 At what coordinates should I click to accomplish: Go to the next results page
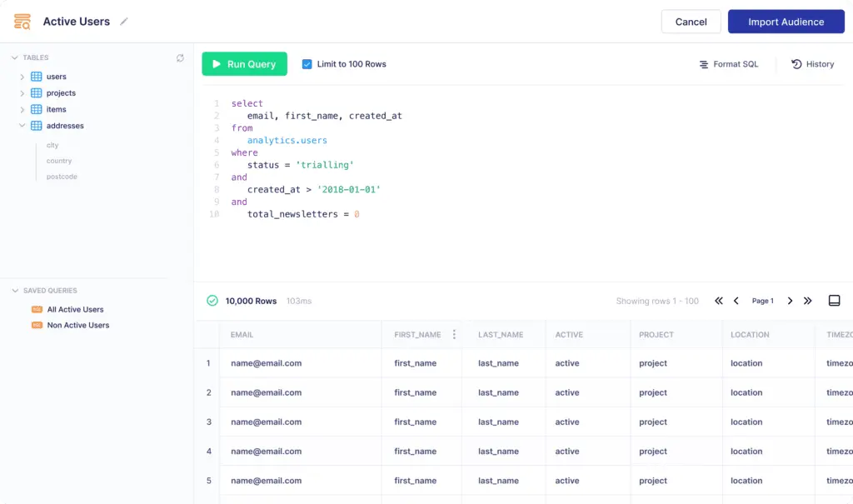[x=790, y=301]
